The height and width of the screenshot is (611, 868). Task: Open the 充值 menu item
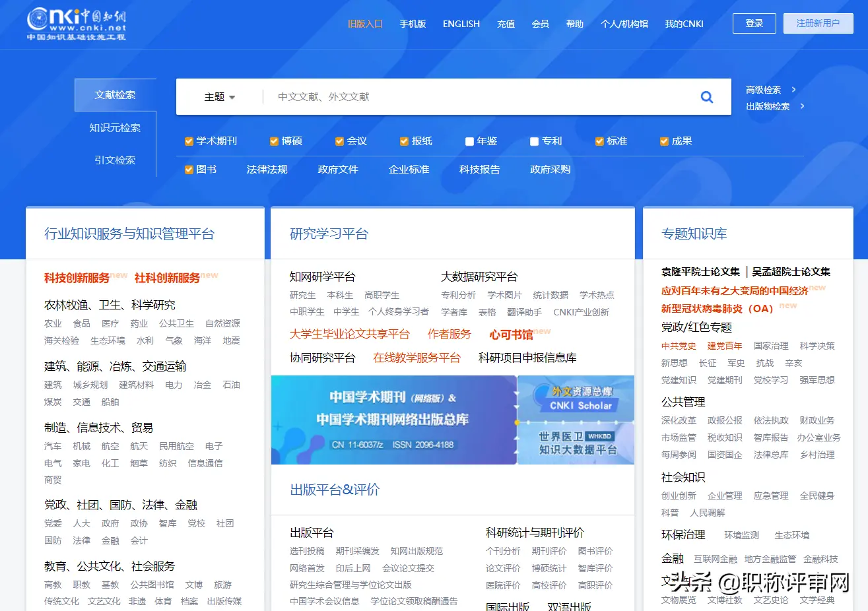(506, 24)
